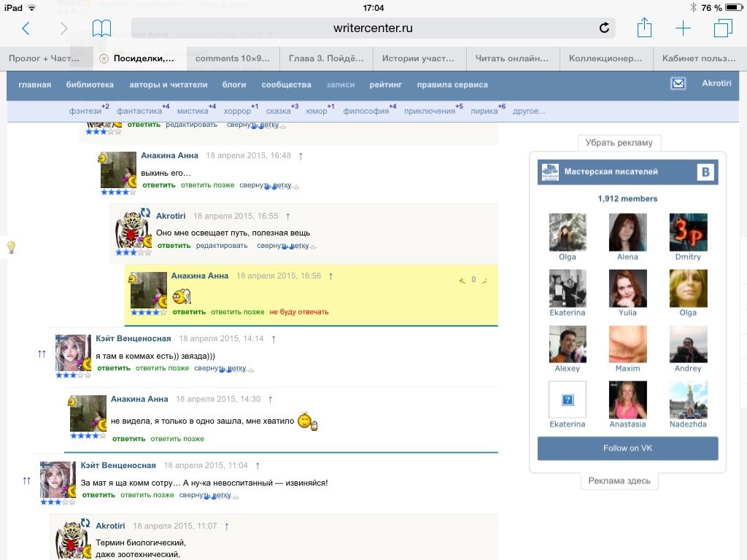Image resolution: width=747 pixels, height=560 pixels.
Task: Show all open tabs overview
Action: 723,28
